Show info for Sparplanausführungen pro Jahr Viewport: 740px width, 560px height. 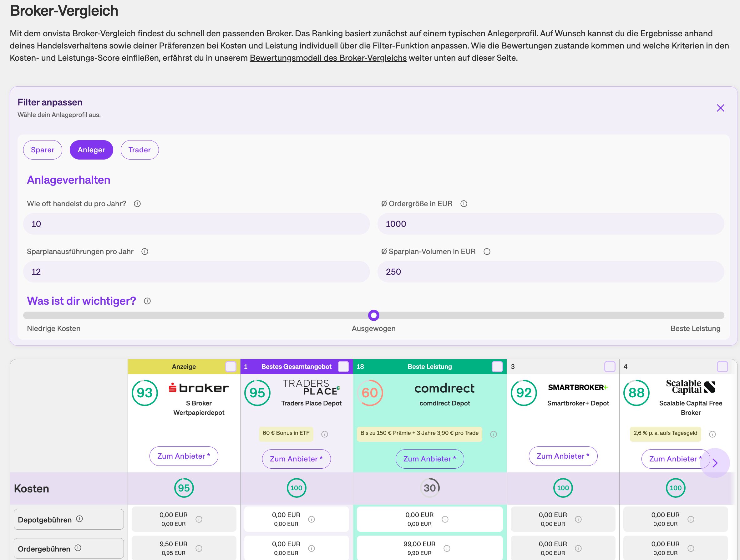(x=144, y=252)
